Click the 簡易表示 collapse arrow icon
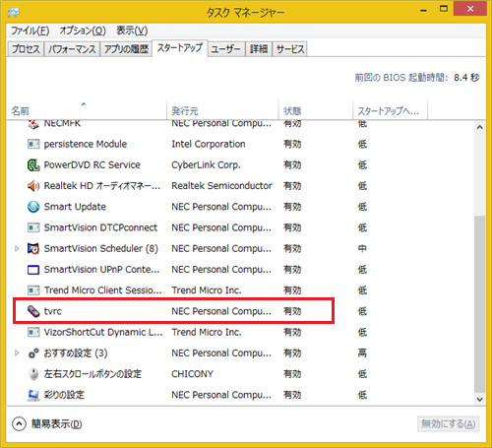Image resolution: width=492 pixels, height=448 pixels. tap(19, 424)
